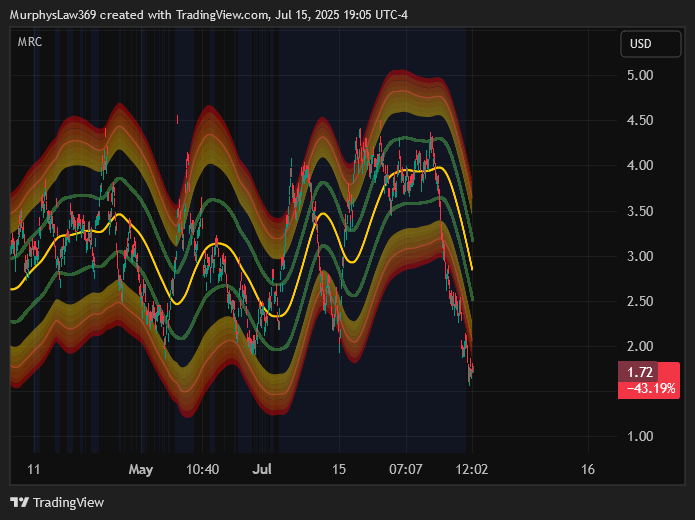Image resolution: width=695 pixels, height=520 pixels.
Task: Click the 10:40 time axis label
Action: click(202, 469)
